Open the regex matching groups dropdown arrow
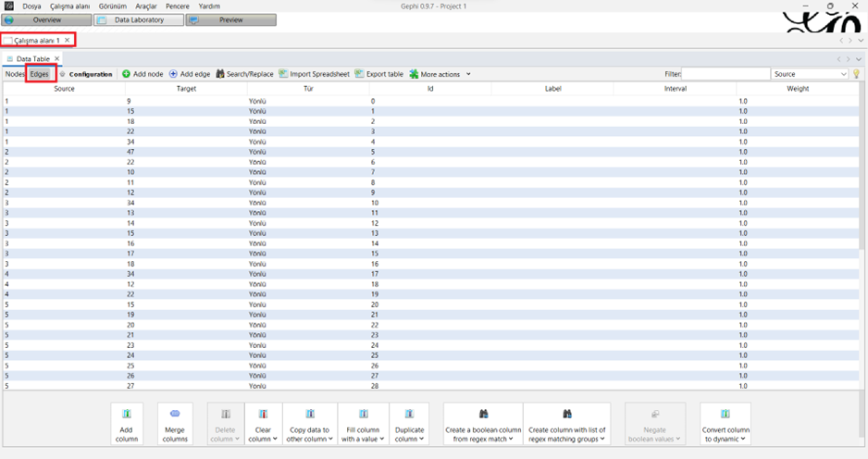The width and height of the screenshot is (868, 459). pyautogui.click(x=602, y=439)
